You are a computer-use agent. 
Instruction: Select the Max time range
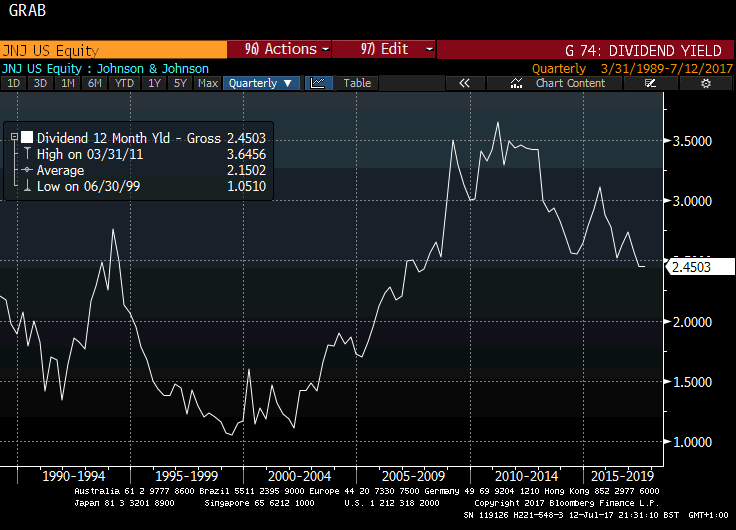[x=207, y=83]
